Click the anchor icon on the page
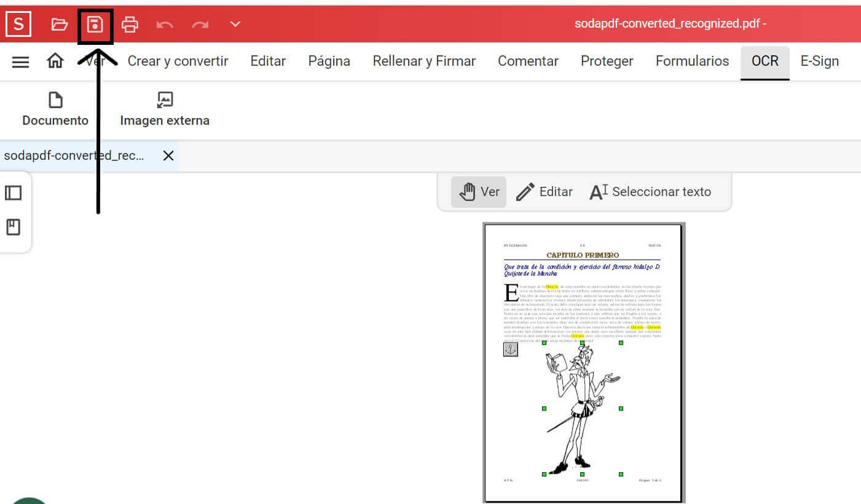The image size is (861, 504). coord(510,348)
